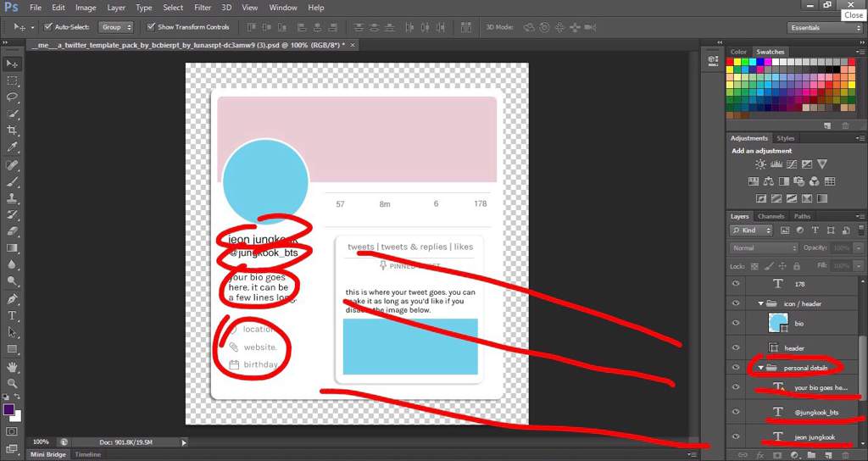Add an Invert adjustment
Image resolution: width=868 pixels, height=461 pixels.
pyautogui.click(x=760, y=198)
